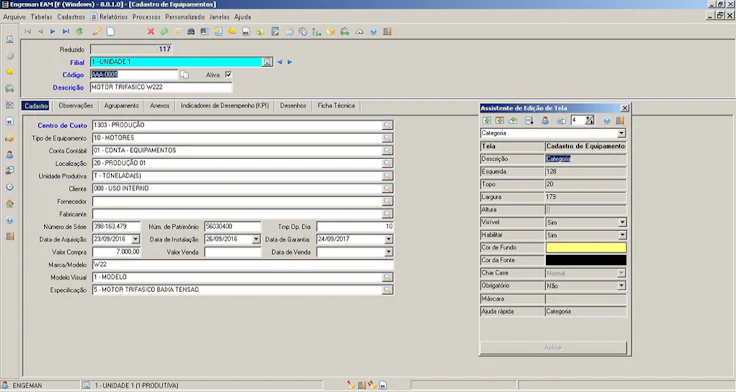Open the Char Case dropdown
736x392 pixels.
[x=621, y=273]
